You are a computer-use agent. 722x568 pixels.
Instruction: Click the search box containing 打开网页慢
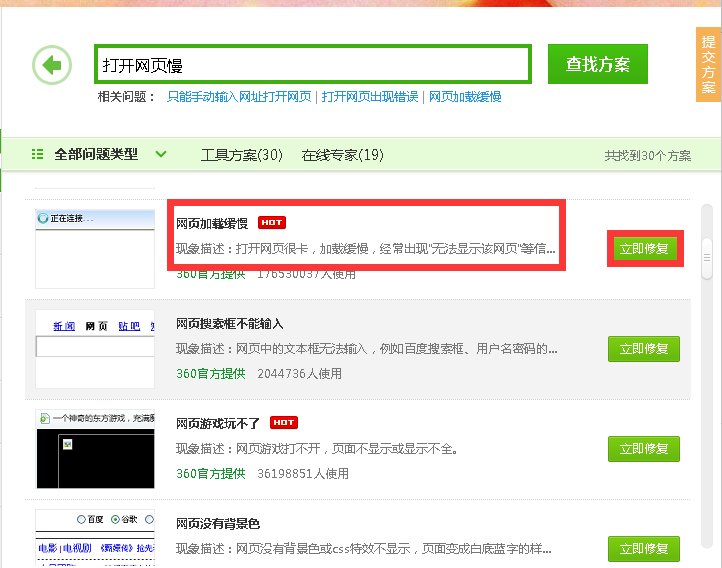pos(313,64)
